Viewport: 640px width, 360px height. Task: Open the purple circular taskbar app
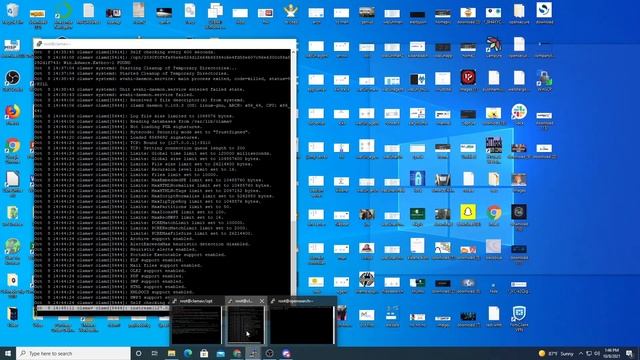(286, 353)
